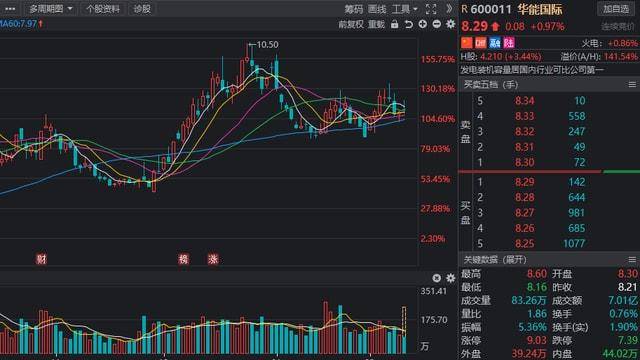Image resolution: width=640 pixels, height=360 pixels.
Task: Click the 连续竞价 status label
Action: tap(618, 27)
